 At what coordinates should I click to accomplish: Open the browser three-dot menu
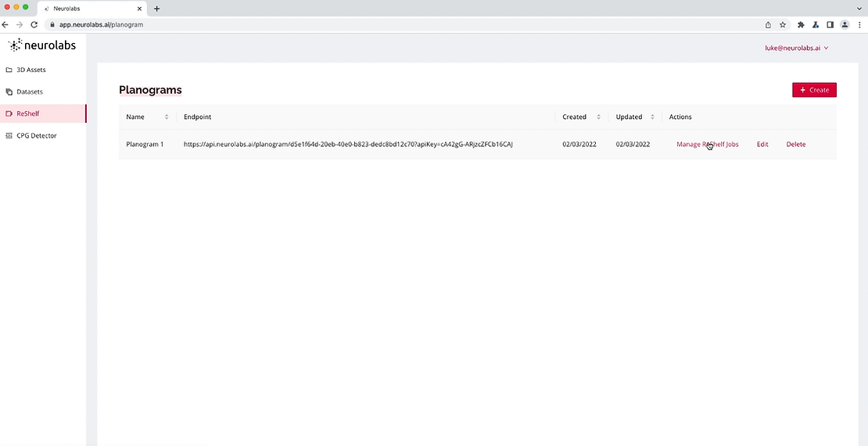pos(859,24)
